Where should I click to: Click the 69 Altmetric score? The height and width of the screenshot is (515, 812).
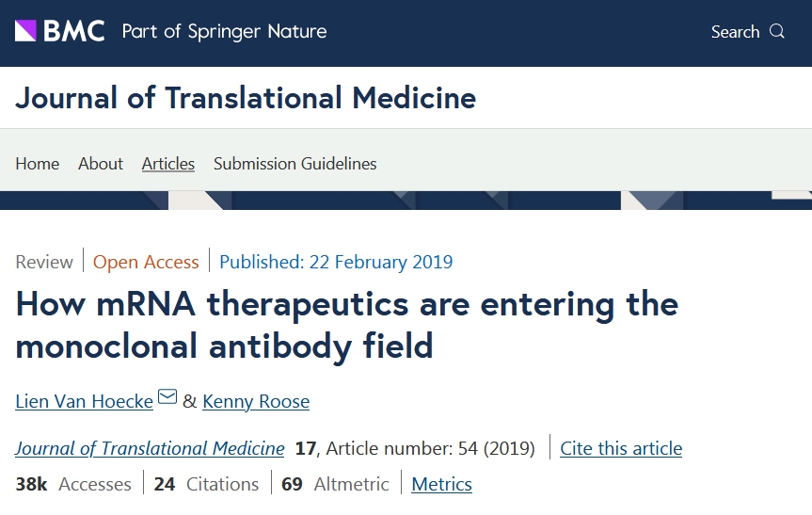[335, 484]
